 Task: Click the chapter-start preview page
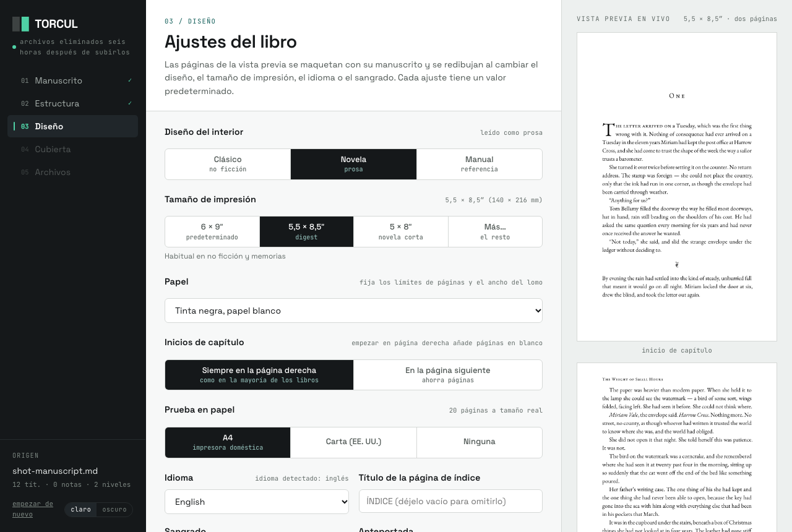pos(677,187)
